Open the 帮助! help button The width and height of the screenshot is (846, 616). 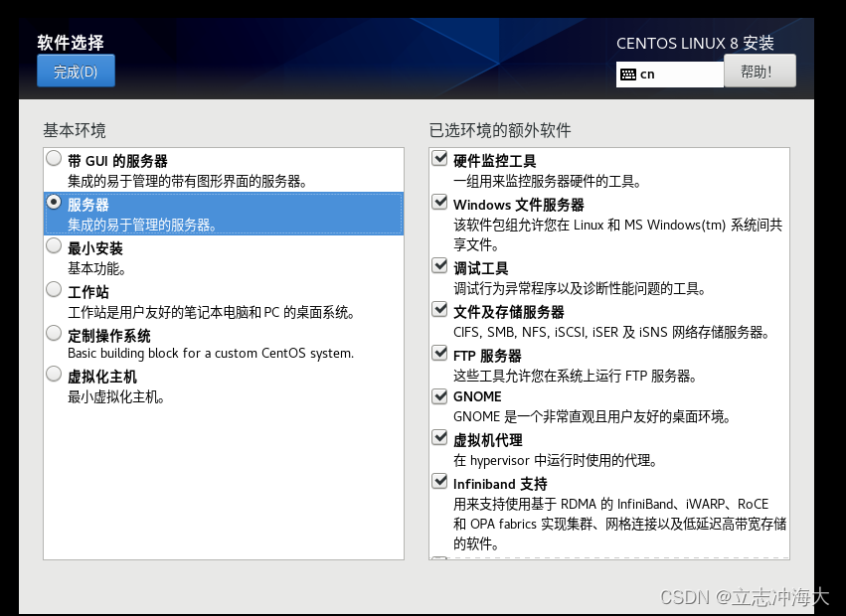click(760, 72)
